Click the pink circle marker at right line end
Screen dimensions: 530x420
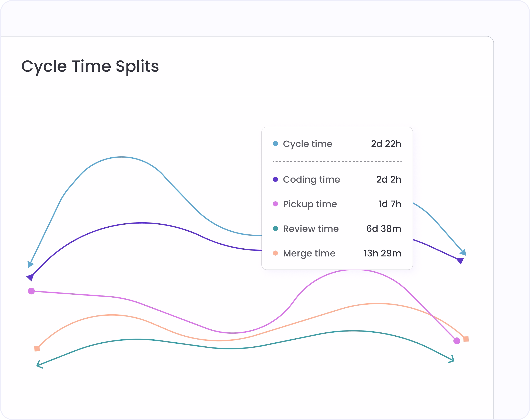coord(457,341)
